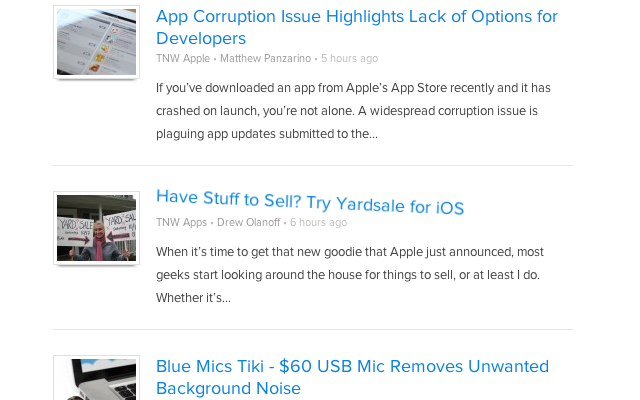This screenshot has height=400, width=640.
Task: Open 'Have Stuff to Sell?' headline link
Action: coord(310,201)
